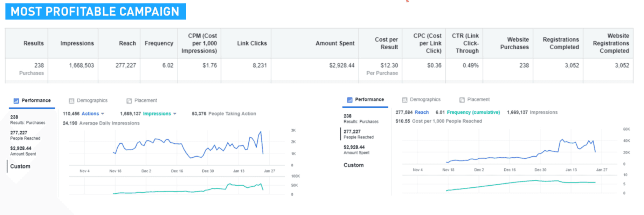Click the CPM (Cost per 1,000 Impressions) header
644x215 pixels.
click(199, 43)
